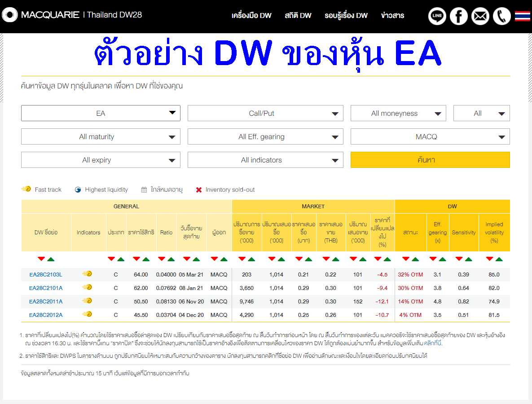Click exercise price 64.00 cell
This screenshot has width=532, height=404.
click(141, 274)
